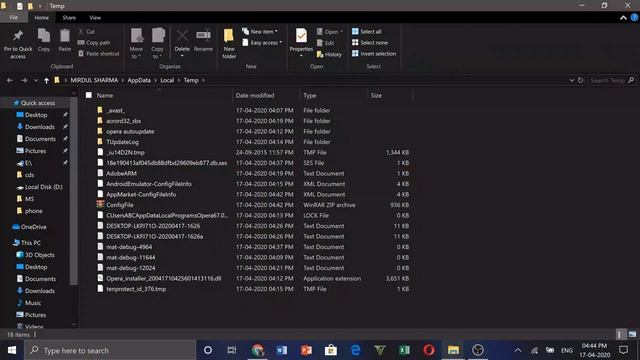Click Copy path in Clipboard group
This screenshot has height=360, width=640.
94,42
